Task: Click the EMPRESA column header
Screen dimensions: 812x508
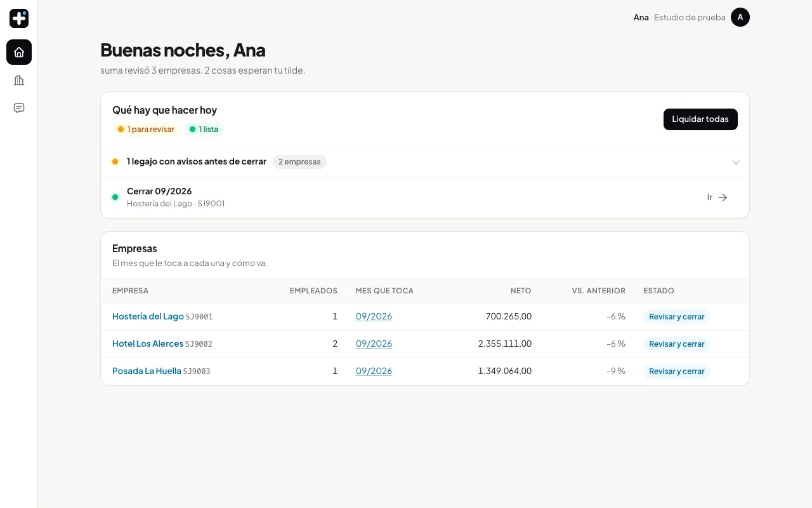Action: pos(130,291)
